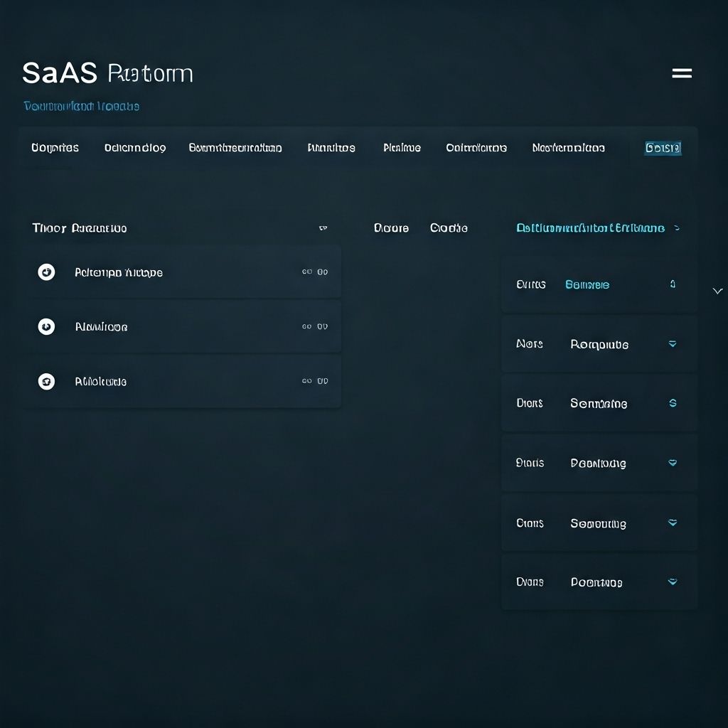Select the first tab in the navigation bar
This screenshot has width=728, height=728.
pyautogui.click(x=55, y=148)
